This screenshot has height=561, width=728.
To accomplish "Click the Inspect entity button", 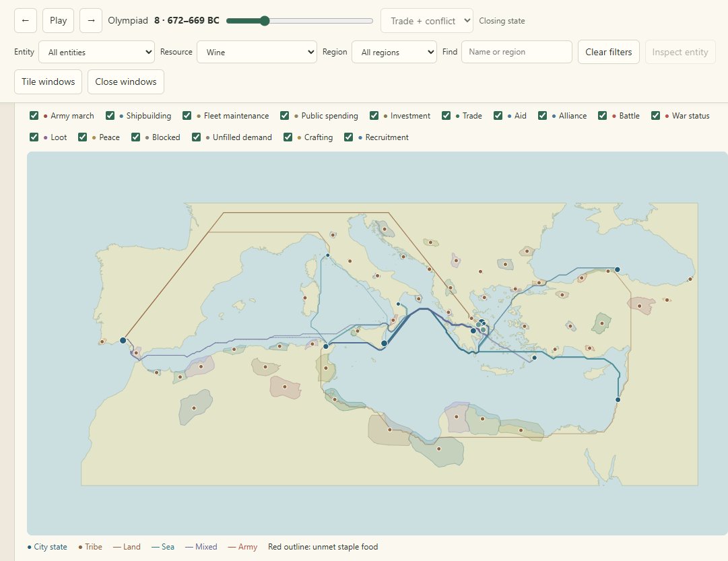I will coord(680,52).
